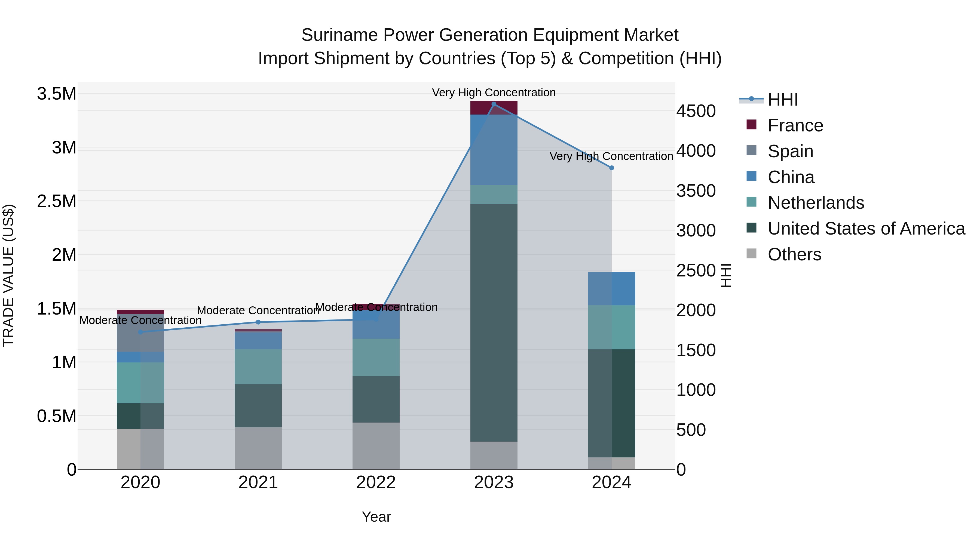The height and width of the screenshot is (551, 980).
Task: Click the 2021 Netherlands bar segment
Action: click(x=258, y=367)
